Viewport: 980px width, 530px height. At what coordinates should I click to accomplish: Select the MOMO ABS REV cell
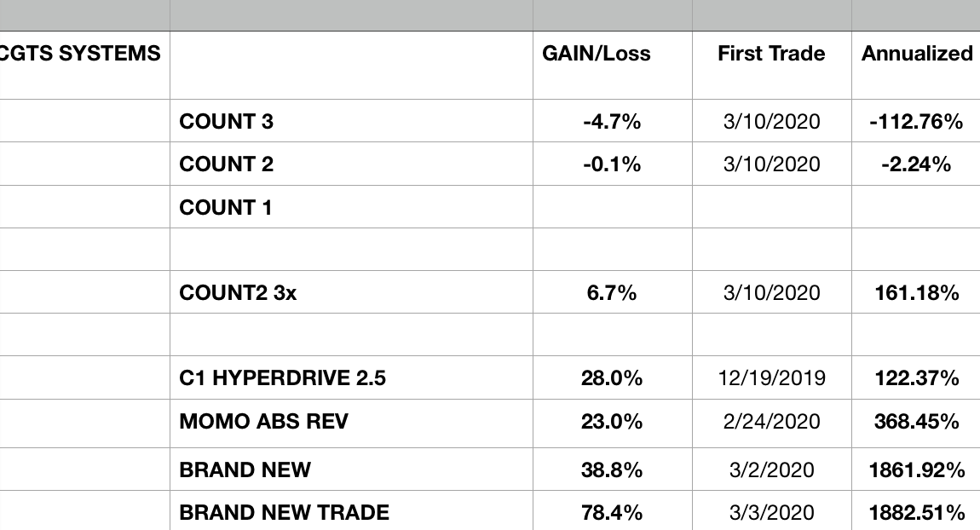click(x=263, y=421)
